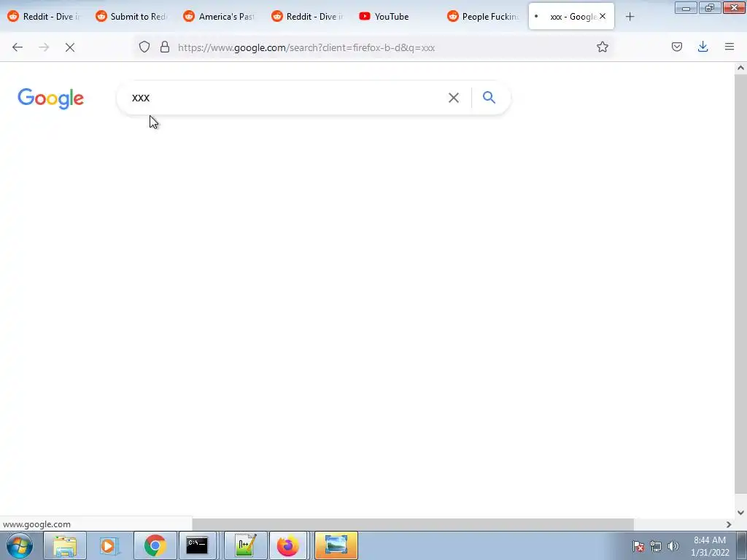Click the vertical scrollbar thumb
This screenshot has width=747, height=560.
(740, 284)
